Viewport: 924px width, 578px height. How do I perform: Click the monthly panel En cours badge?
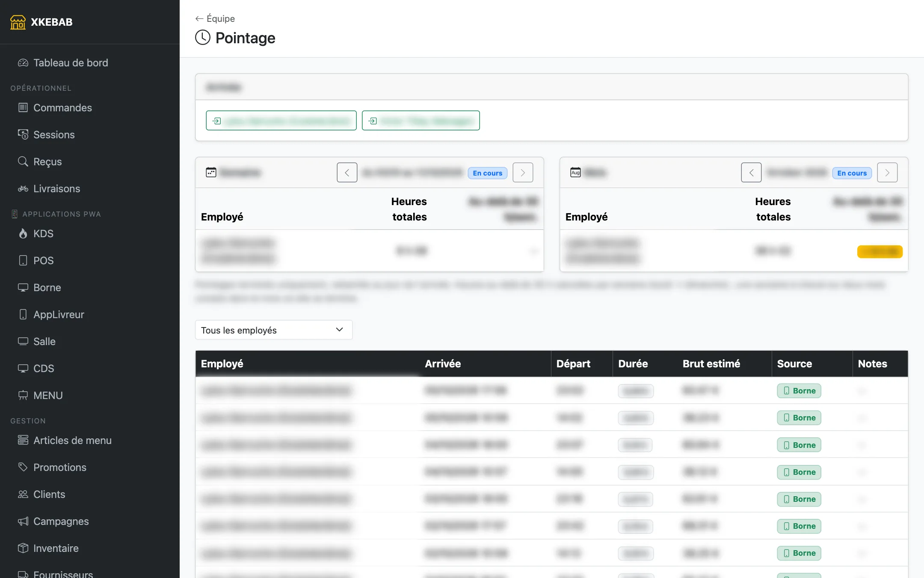click(x=852, y=173)
